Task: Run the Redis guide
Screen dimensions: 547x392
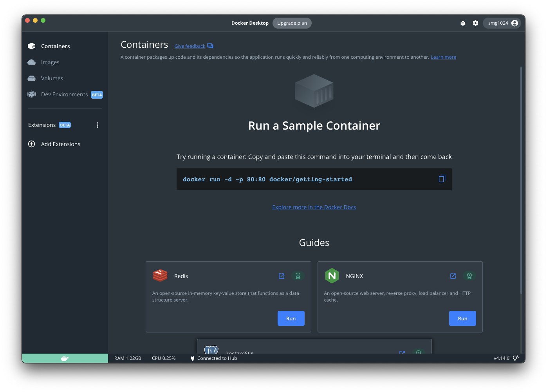Action: (291, 318)
